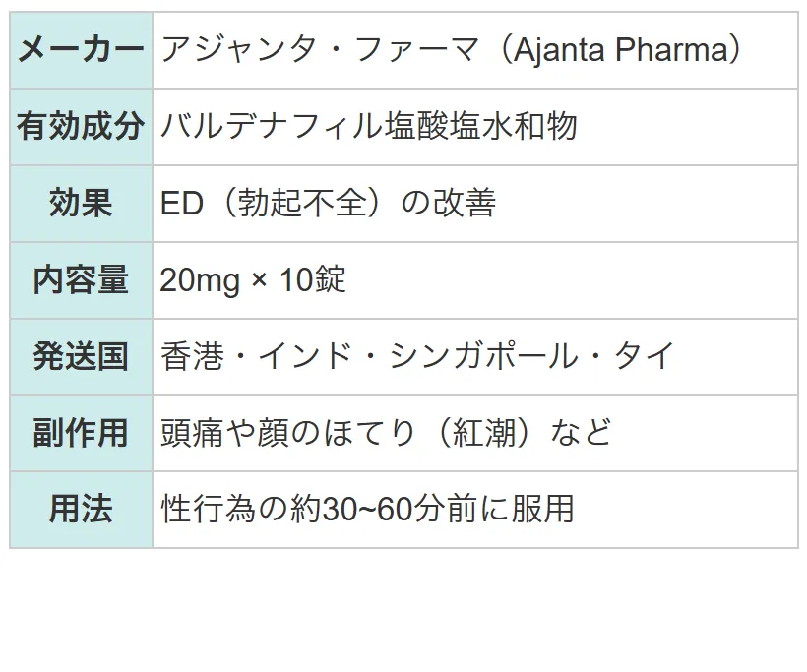Select the 香港・インド・シンガポール・タイ cell
The image size is (807, 672).
tap(475, 356)
